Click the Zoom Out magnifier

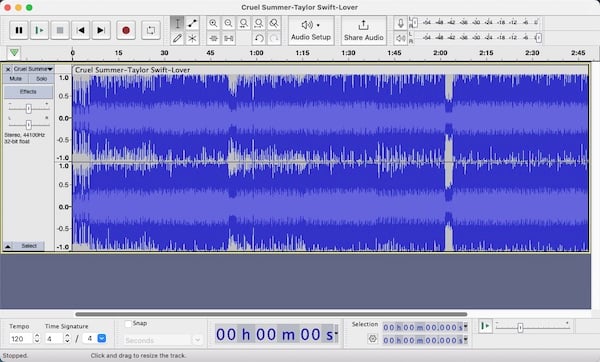click(x=228, y=23)
